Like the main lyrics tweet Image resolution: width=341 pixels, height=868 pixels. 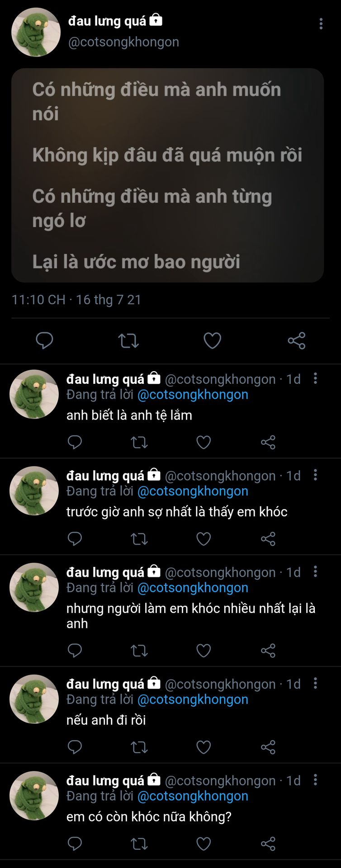[x=212, y=340]
